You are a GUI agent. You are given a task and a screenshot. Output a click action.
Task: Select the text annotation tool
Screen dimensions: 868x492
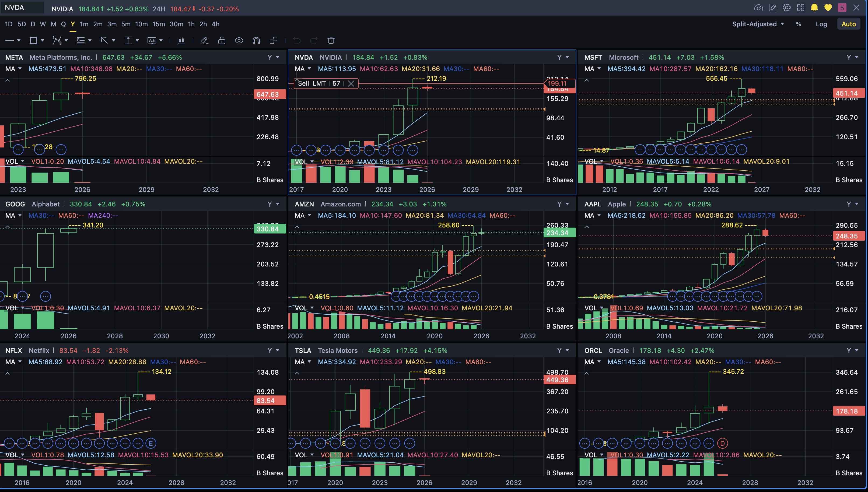(x=152, y=41)
